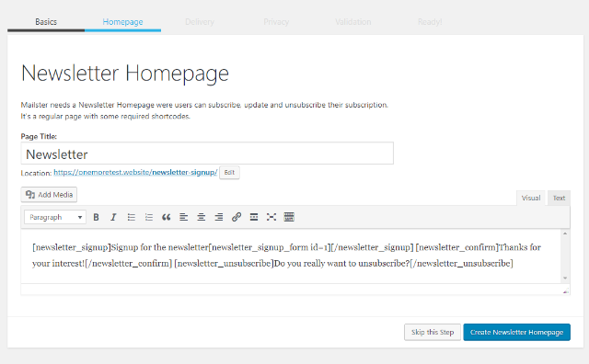Click the Newsletter Homepage heading
Viewport: 589px width, 364px height.
tap(125, 74)
